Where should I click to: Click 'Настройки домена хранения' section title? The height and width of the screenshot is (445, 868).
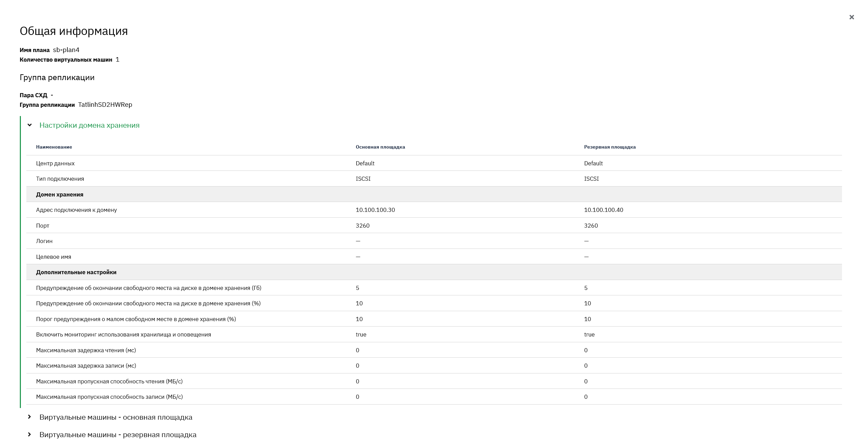click(89, 125)
